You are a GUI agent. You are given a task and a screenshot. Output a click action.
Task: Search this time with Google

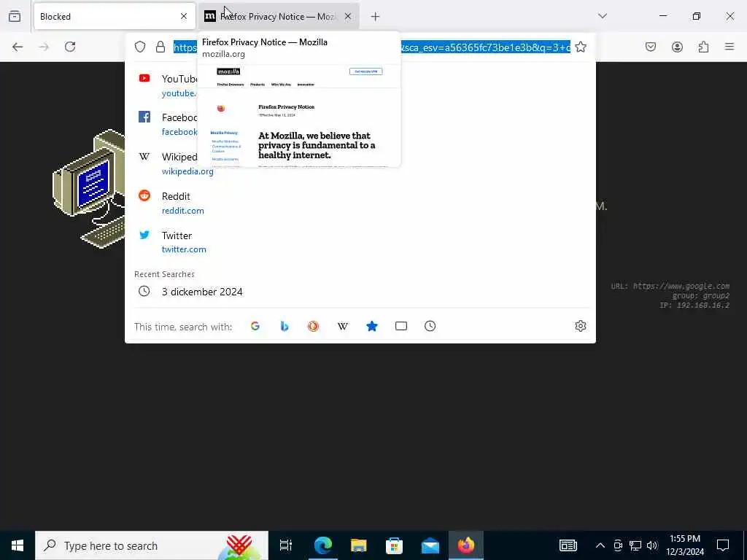click(x=255, y=326)
